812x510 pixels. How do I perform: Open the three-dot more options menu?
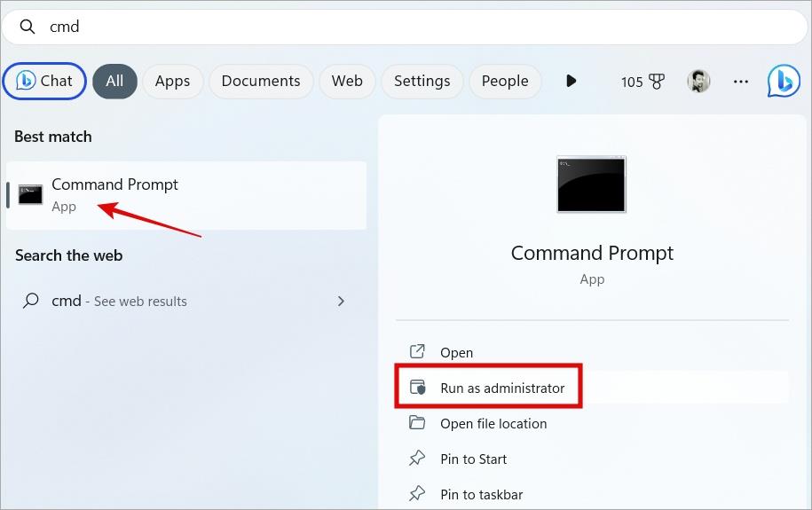(x=740, y=82)
